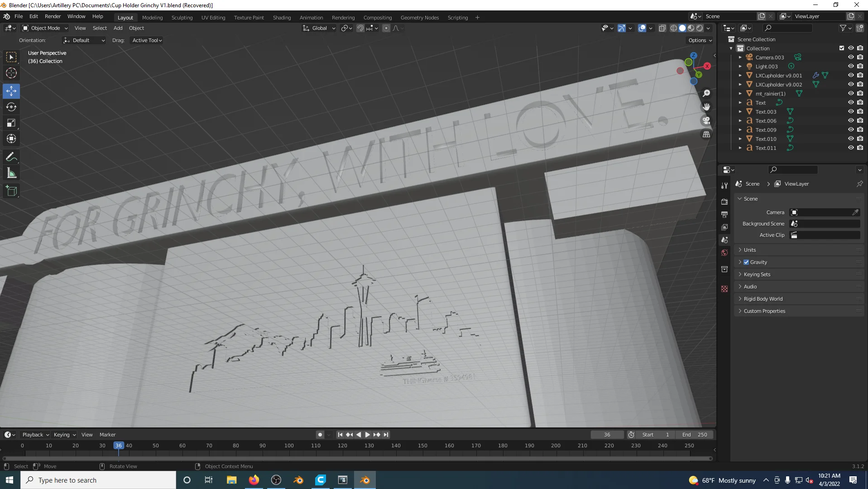868x489 pixels.
Task: Click the viewport zoom magnifier icon
Action: (706, 93)
